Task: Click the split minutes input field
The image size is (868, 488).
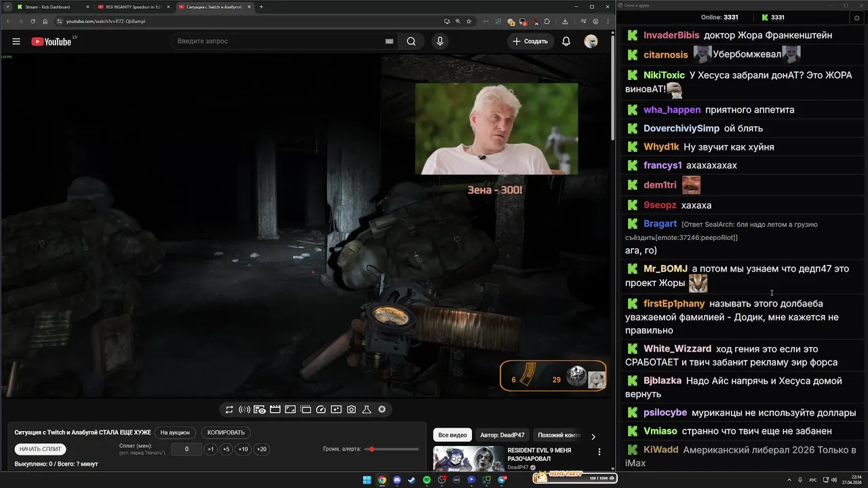Action: click(186, 449)
